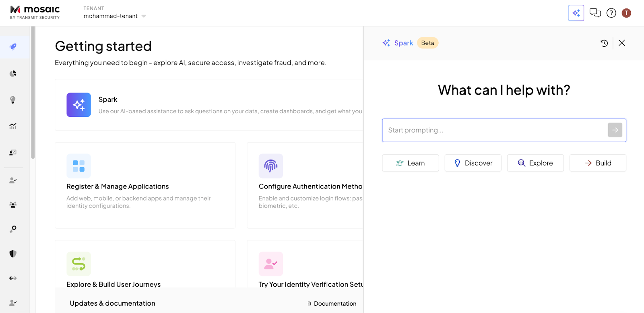Open the user avatar menu
This screenshot has height=313, width=644.
pyautogui.click(x=626, y=13)
